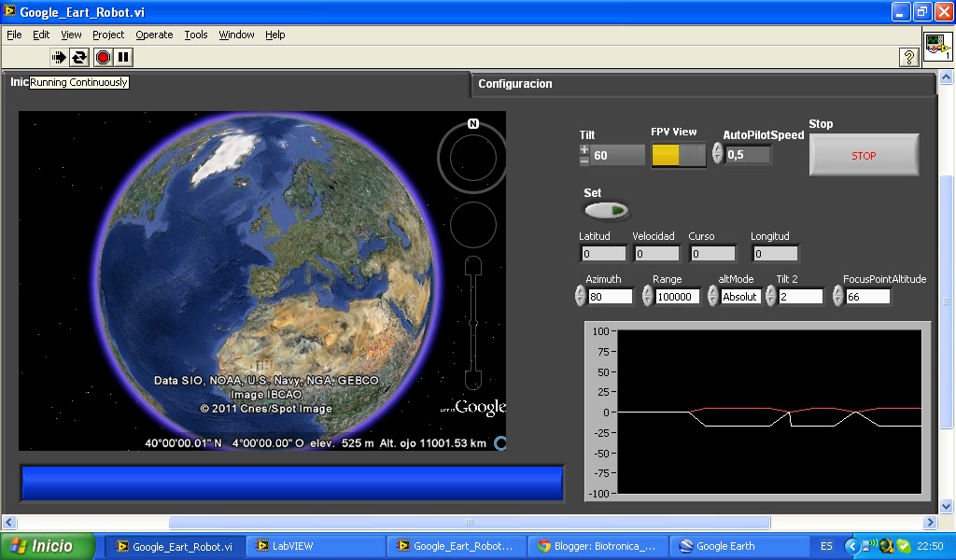Open the Operate menu
This screenshot has height=560, width=956.
(154, 35)
